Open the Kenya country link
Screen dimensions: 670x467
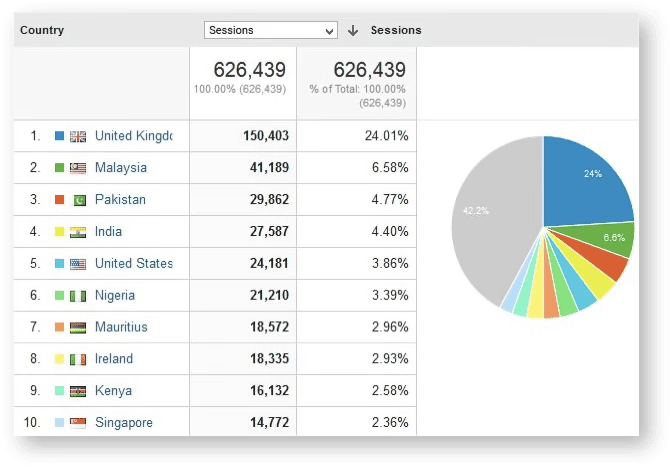[x=113, y=391]
